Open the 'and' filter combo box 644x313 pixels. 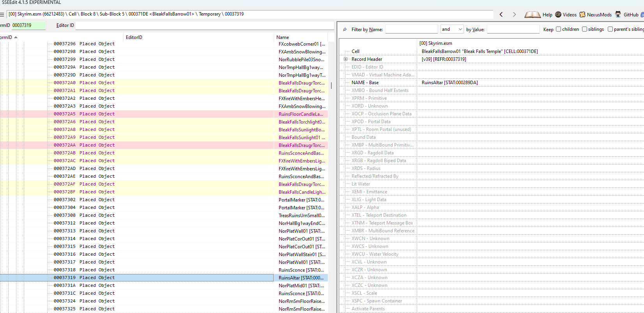(452, 29)
